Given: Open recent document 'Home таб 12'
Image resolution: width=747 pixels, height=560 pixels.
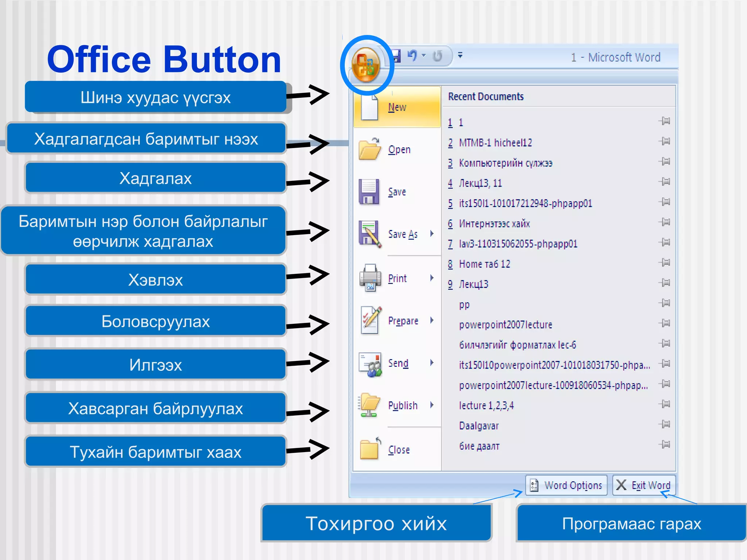Looking at the screenshot, I should click(484, 264).
